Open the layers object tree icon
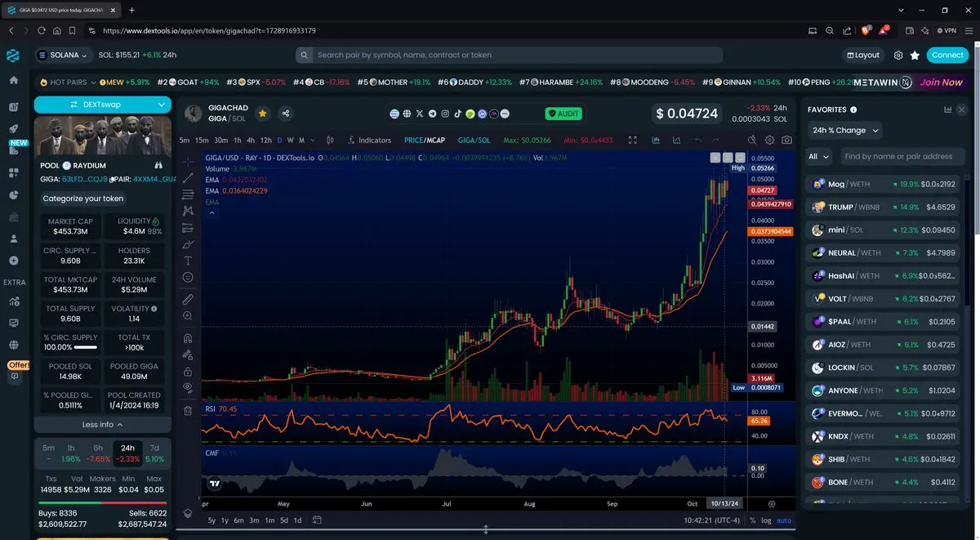This screenshot has width=980, height=540. coord(188,513)
